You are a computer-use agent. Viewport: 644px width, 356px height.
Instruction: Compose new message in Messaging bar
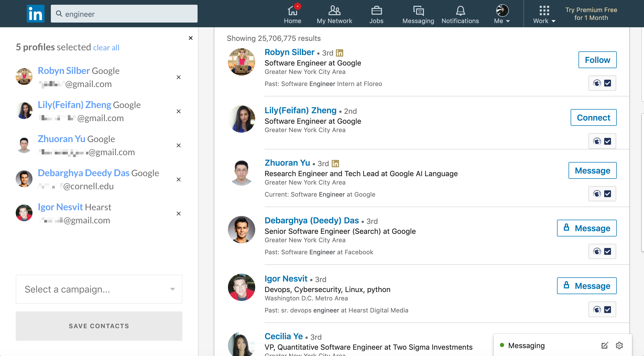[604, 346]
